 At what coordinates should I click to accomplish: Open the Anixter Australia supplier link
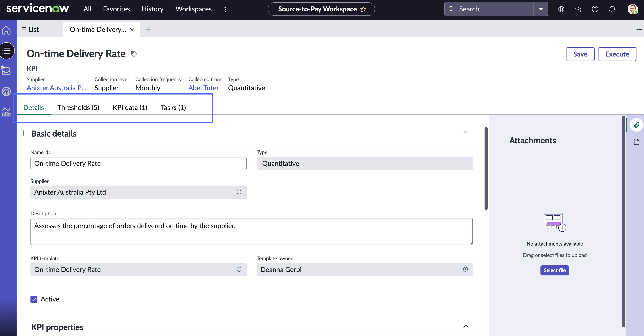[x=57, y=88]
